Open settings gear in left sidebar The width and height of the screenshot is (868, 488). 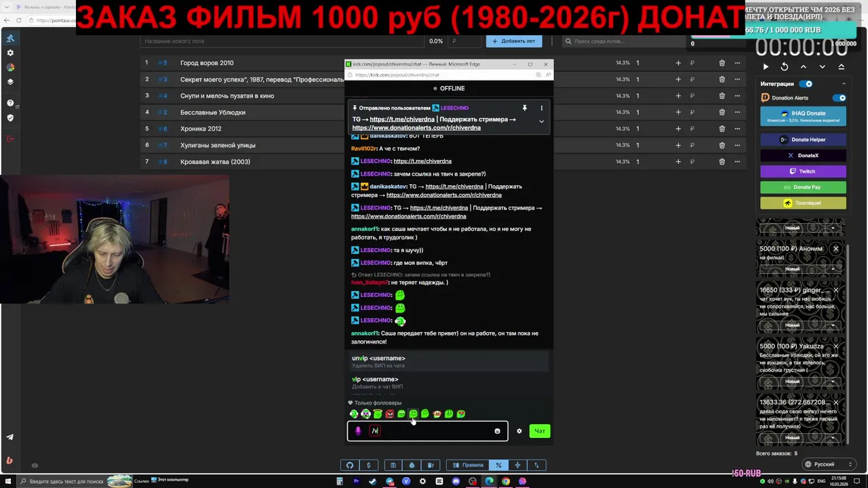coord(9,53)
